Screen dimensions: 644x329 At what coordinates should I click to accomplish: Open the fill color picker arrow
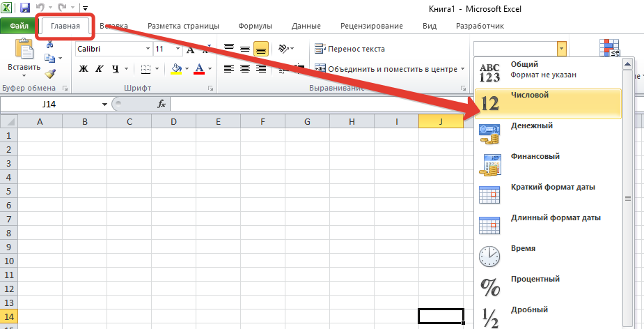pos(187,69)
